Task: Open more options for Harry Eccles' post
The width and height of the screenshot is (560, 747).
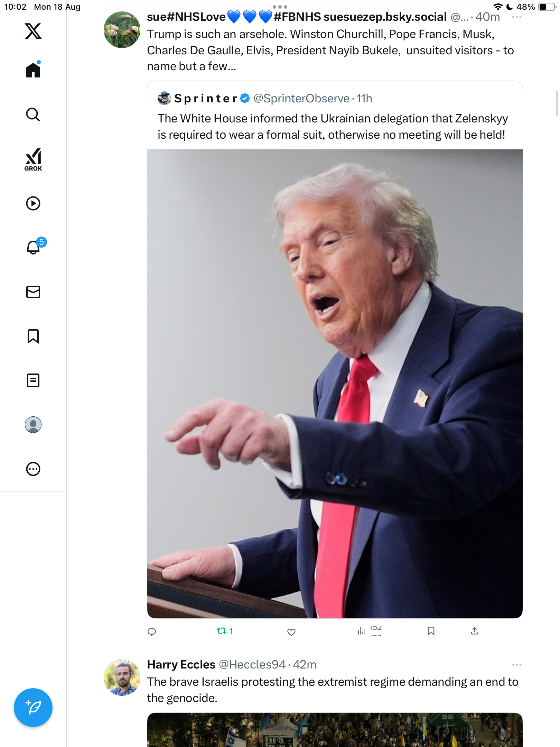Action: coord(516,665)
